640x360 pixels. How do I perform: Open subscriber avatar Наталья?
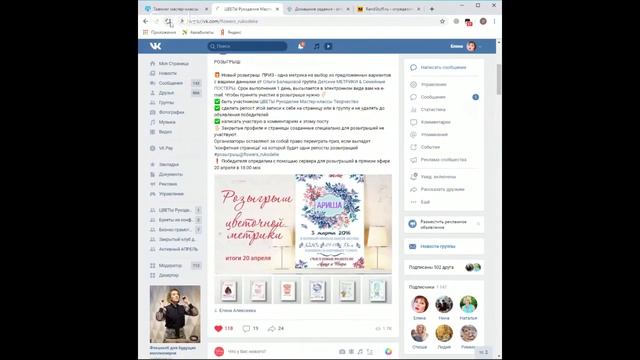coord(469,304)
